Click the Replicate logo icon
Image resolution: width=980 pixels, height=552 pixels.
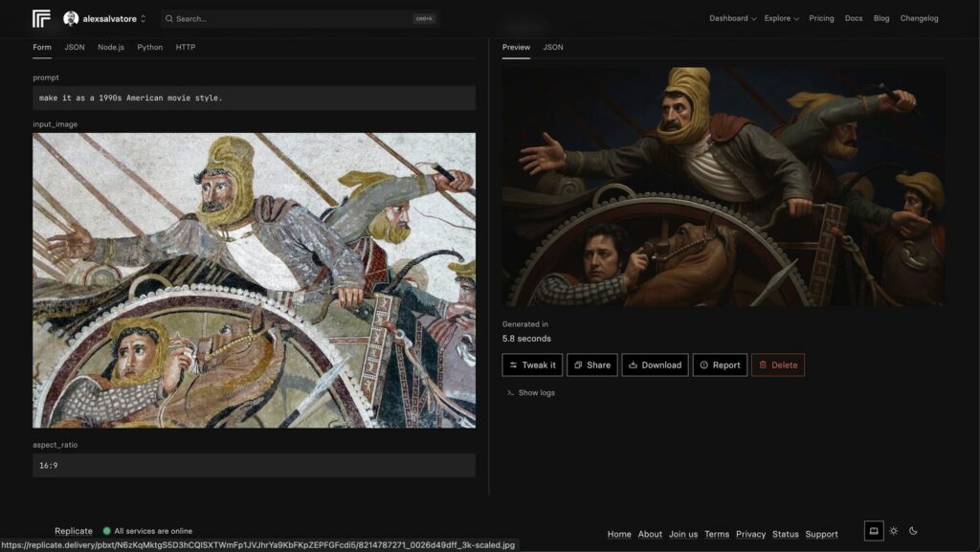pyautogui.click(x=41, y=18)
